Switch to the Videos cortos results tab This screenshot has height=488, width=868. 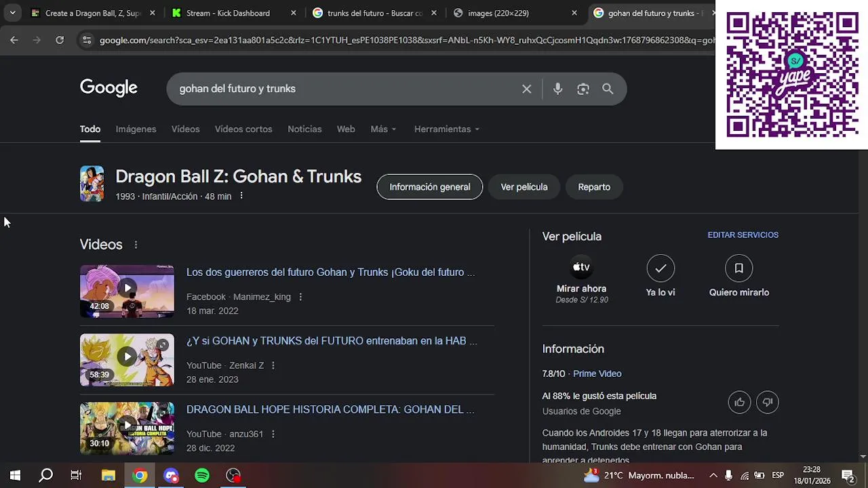243,129
